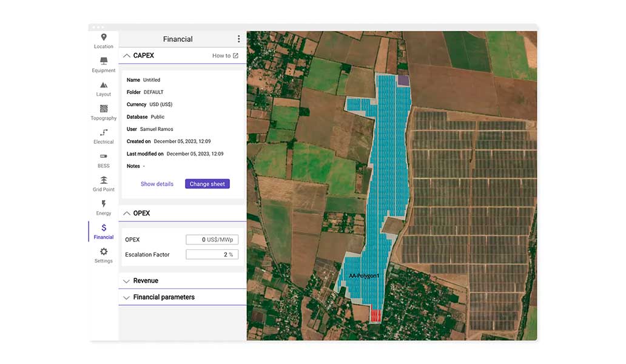The height and width of the screenshot is (364, 626).
Task: Click the Escalation Factor percentage field
Action: click(211, 255)
